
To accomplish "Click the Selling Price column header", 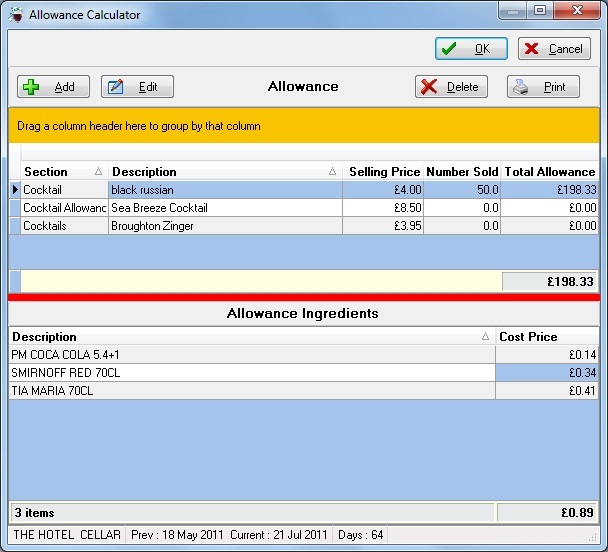I will pyautogui.click(x=383, y=171).
